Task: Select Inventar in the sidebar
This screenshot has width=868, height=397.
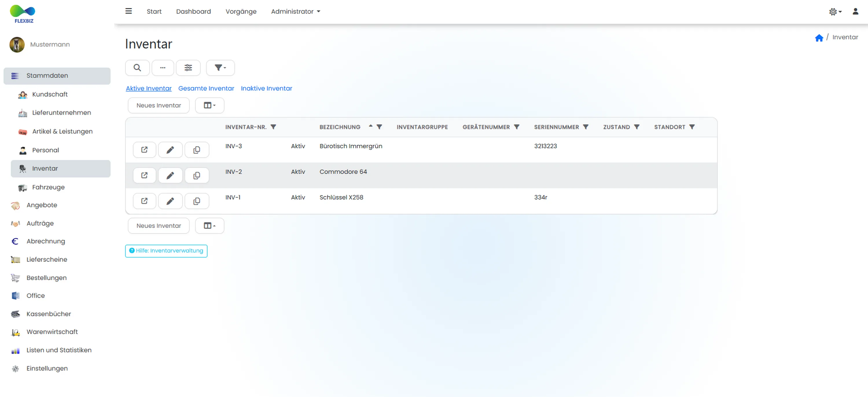Action: (61, 169)
